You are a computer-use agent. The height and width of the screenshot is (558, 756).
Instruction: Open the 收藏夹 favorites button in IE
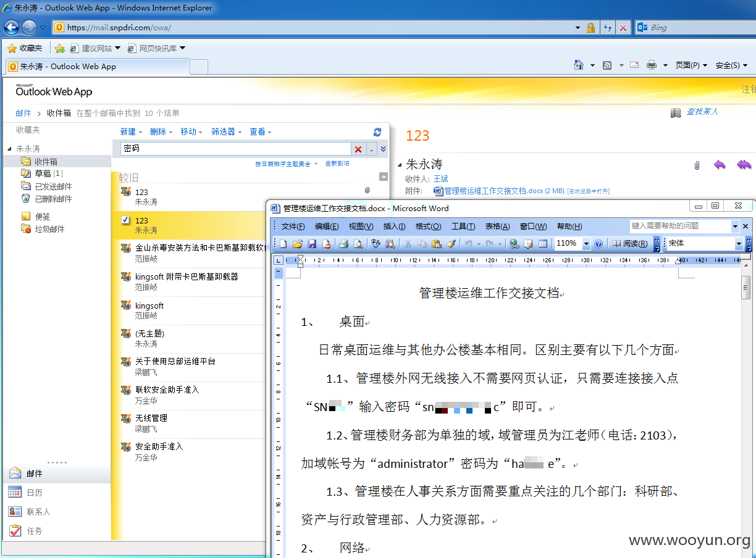(x=25, y=48)
